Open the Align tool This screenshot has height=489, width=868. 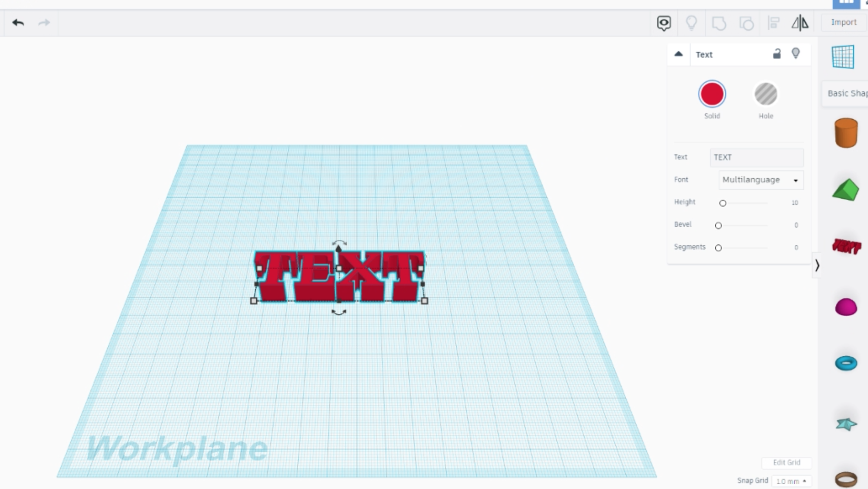[774, 23]
